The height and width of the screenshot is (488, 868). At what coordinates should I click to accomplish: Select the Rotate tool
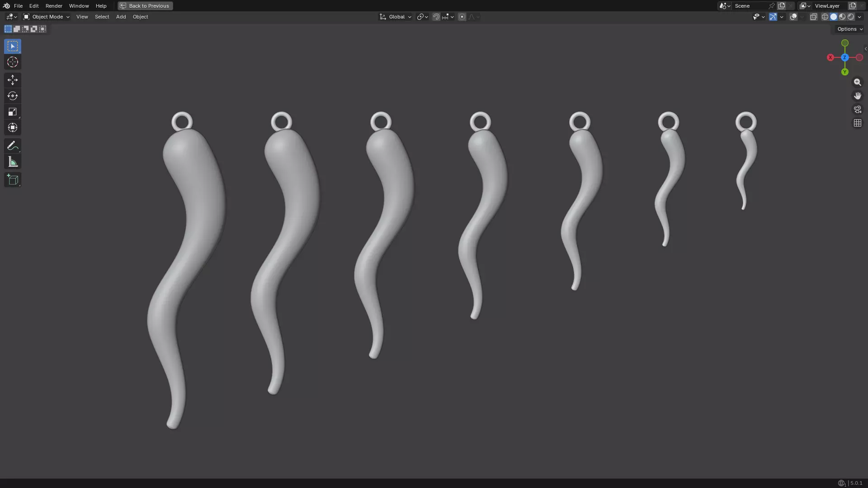[13, 96]
